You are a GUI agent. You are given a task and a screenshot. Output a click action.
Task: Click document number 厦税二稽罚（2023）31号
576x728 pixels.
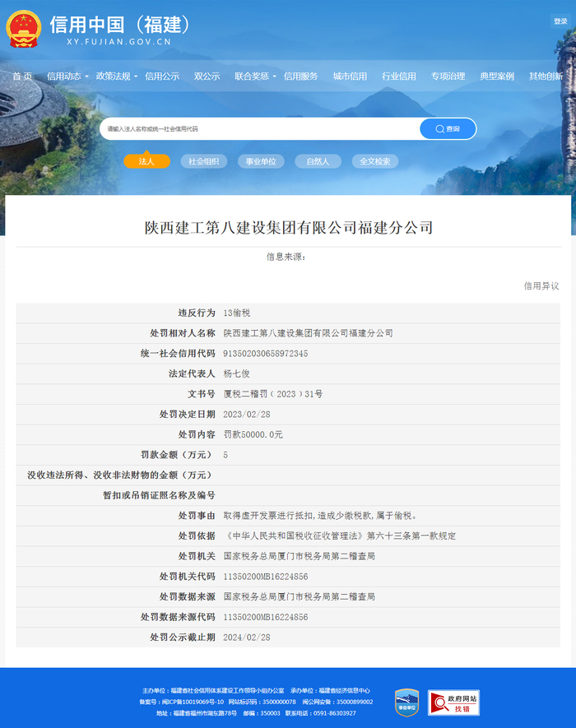click(x=272, y=394)
